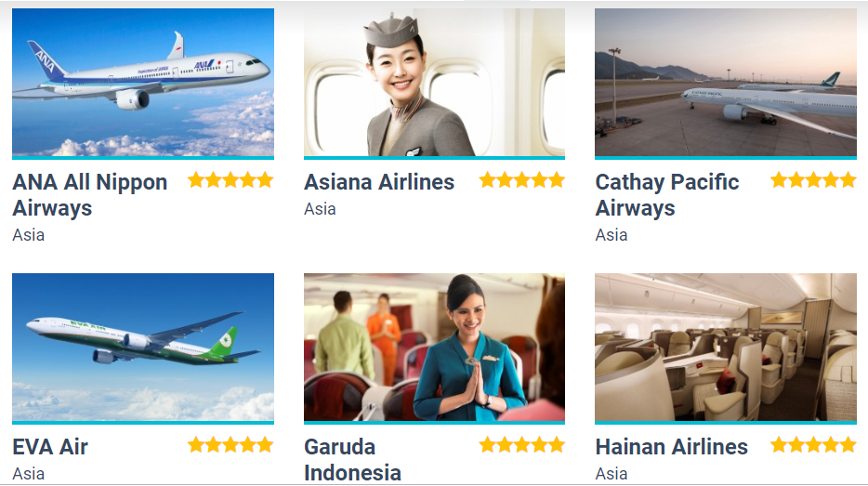Click the EVA Air heading
Image resolution: width=868 pixels, height=486 pixels.
[50, 447]
